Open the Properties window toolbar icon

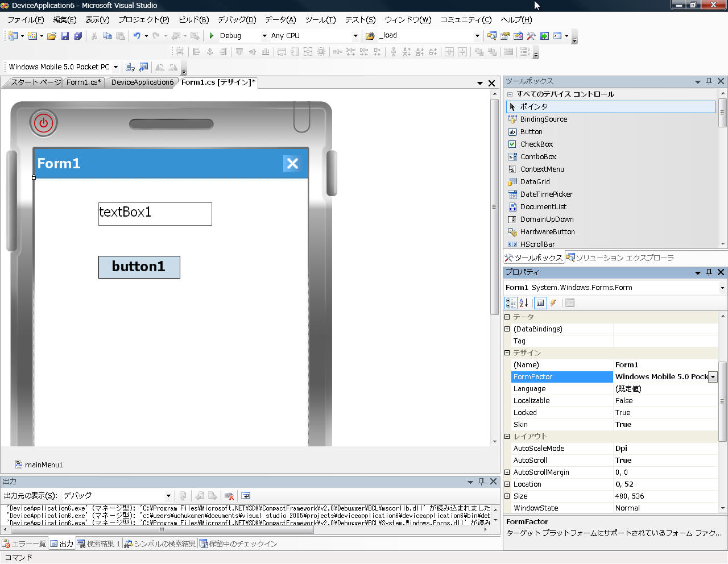(505, 36)
